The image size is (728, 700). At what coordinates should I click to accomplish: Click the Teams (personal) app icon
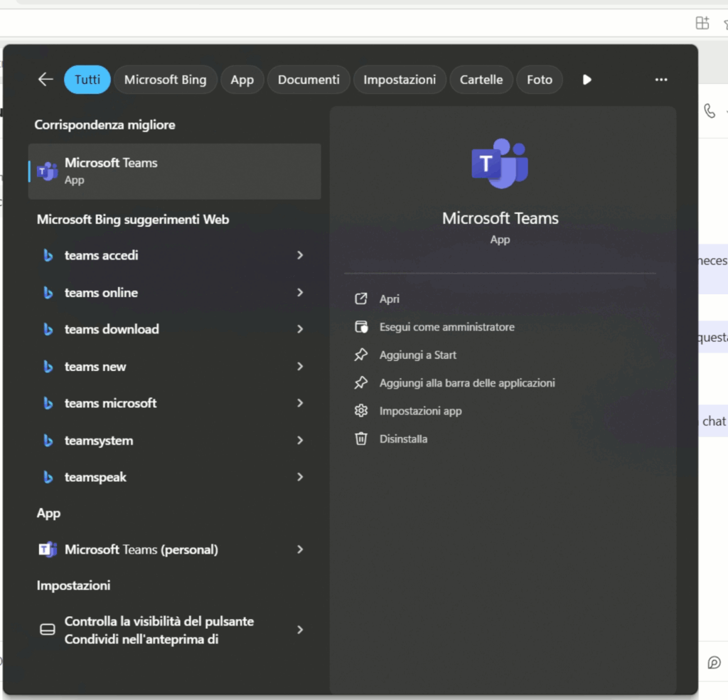(x=48, y=549)
